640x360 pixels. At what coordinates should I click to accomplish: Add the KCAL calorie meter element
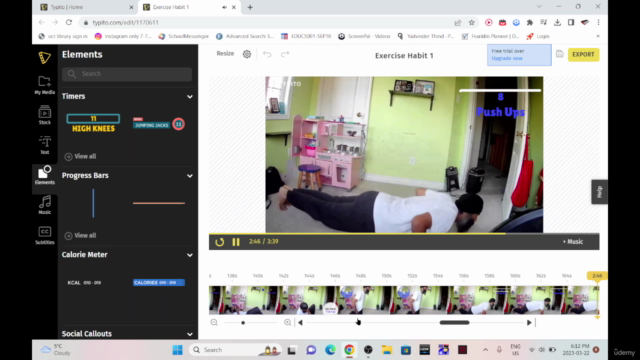[84, 282]
